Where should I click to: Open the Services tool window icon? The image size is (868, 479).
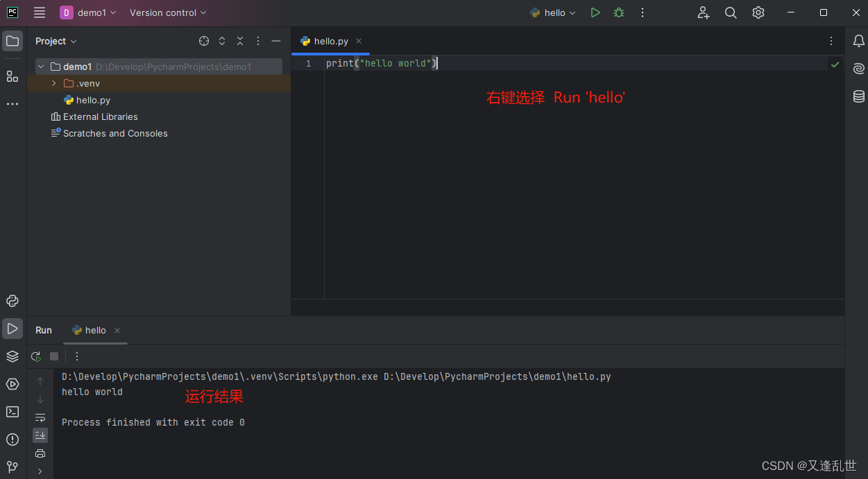click(12, 384)
